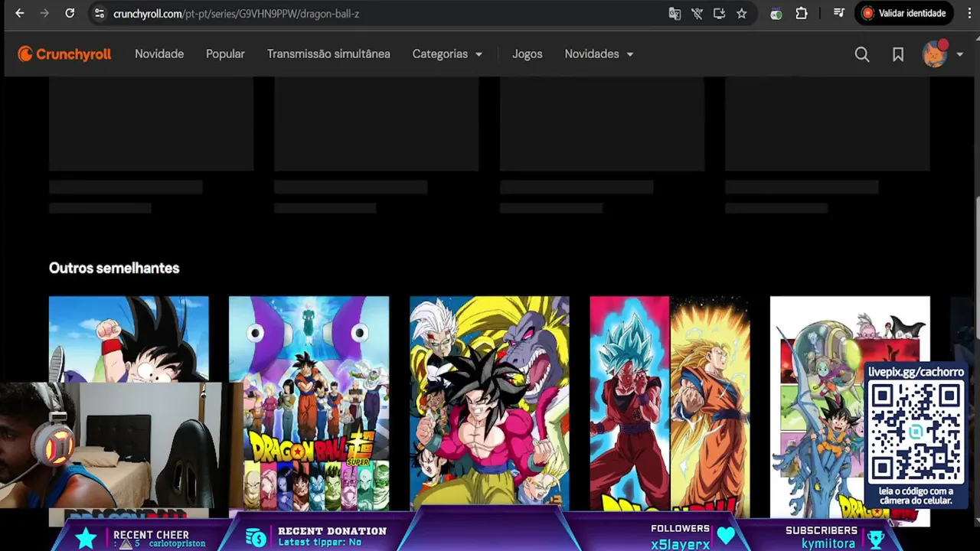Click the livepix.gg/cachorro QR code

(x=916, y=432)
